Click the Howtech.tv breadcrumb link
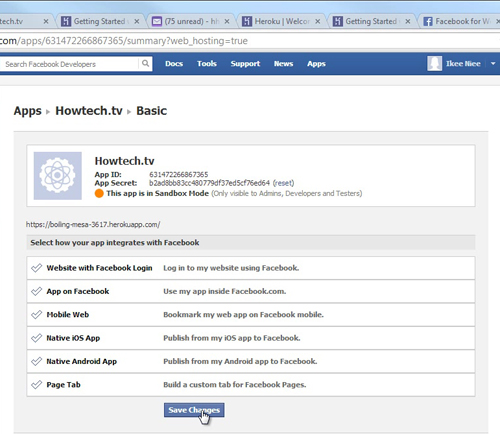This screenshot has height=434, width=500. point(89,111)
